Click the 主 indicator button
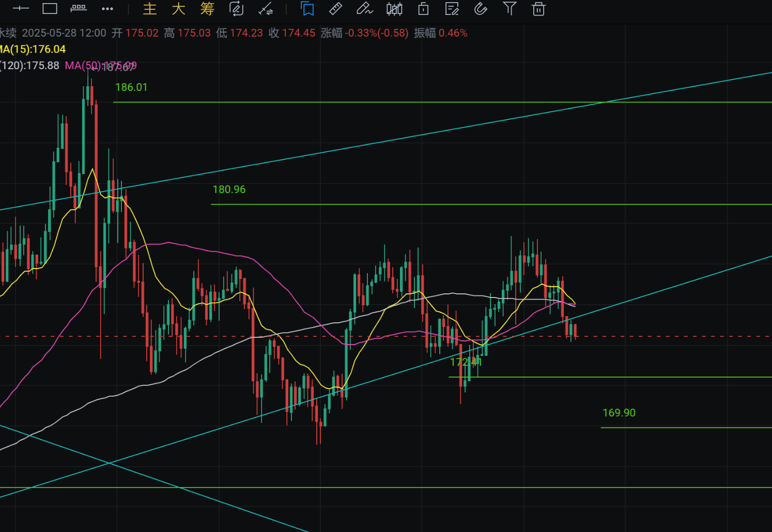Image resolution: width=772 pixels, height=532 pixels. 150,9
